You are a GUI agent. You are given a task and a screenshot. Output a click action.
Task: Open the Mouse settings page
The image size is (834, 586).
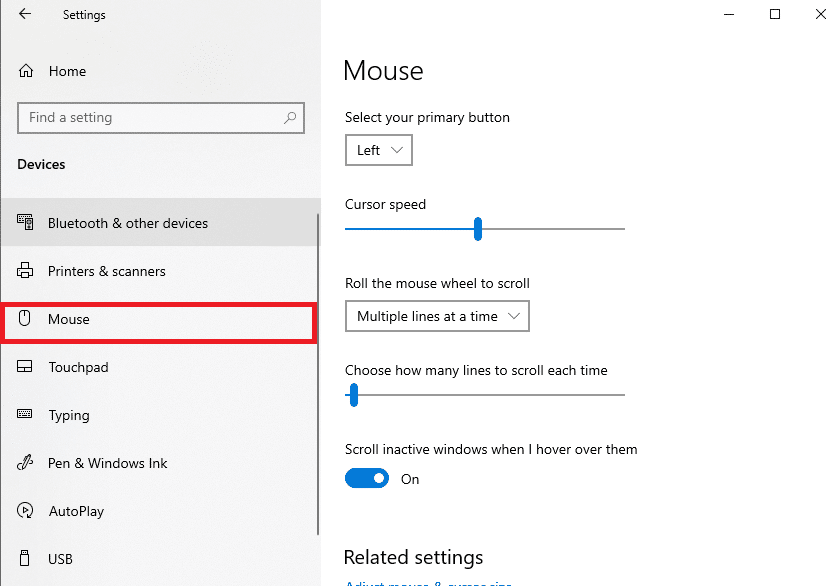[69, 320]
